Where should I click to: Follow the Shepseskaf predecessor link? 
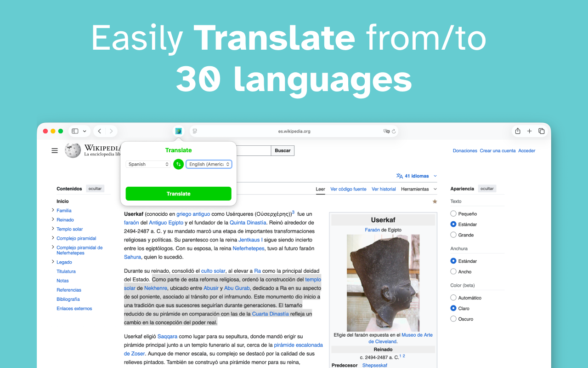(375, 365)
